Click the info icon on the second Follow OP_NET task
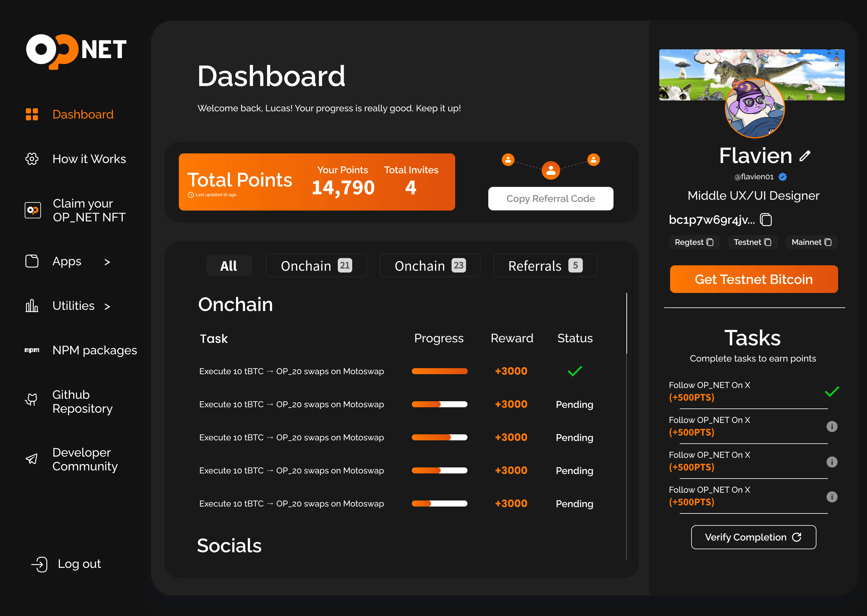The height and width of the screenshot is (616, 867). [832, 427]
